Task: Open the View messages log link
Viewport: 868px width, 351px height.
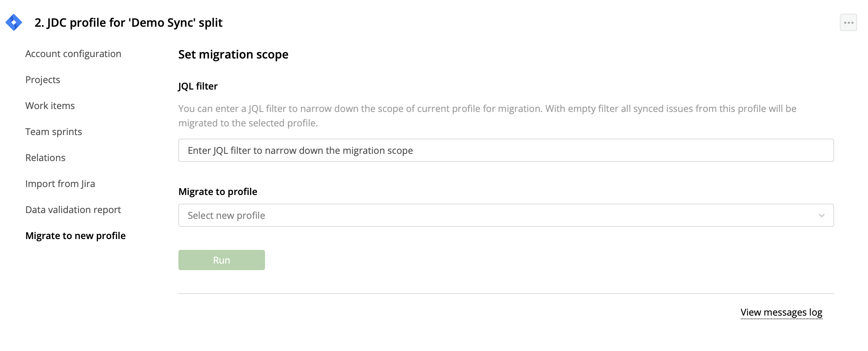Action: [781, 312]
